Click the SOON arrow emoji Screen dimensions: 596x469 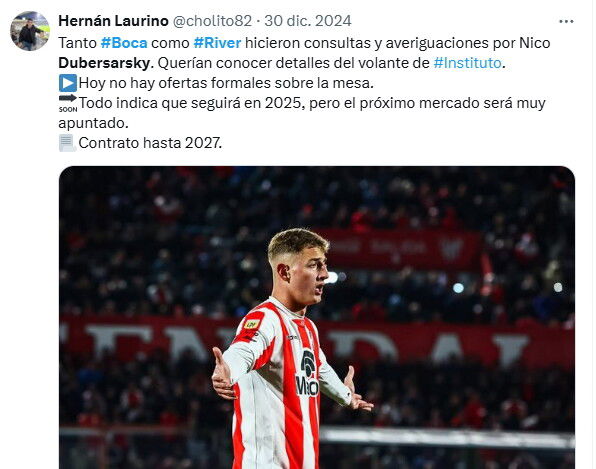(x=68, y=103)
